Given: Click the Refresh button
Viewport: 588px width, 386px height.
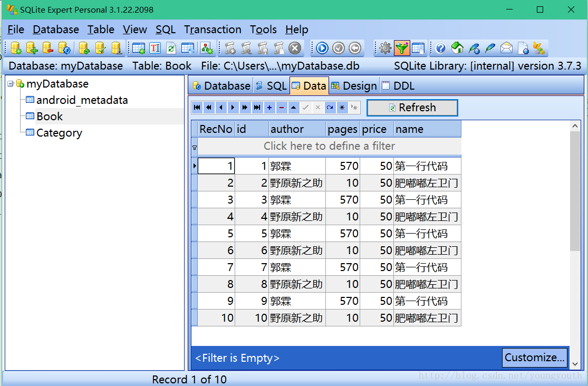Looking at the screenshot, I should (412, 108).
